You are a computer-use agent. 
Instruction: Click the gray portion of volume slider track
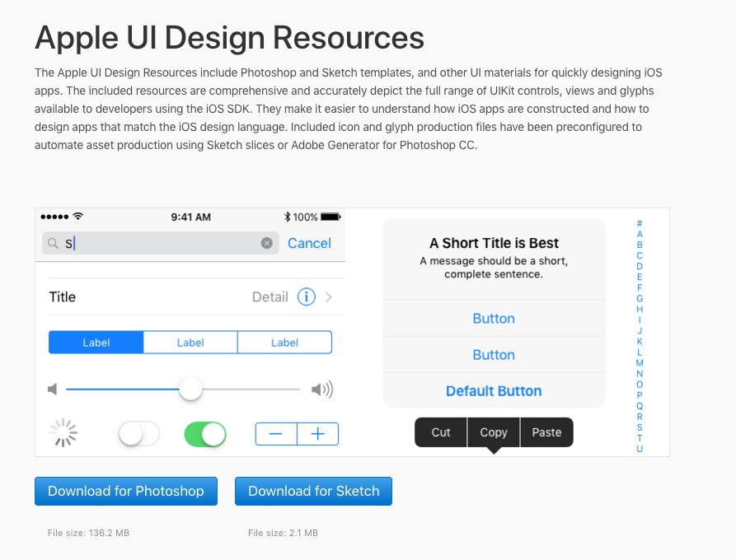pyautogui.click(x=251, y=390)
